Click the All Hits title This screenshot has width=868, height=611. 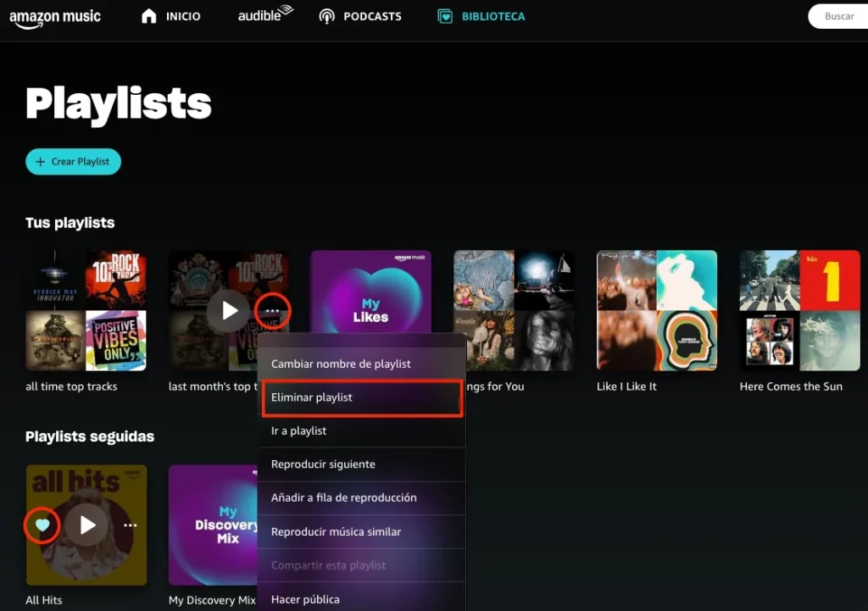(x=44, y=600)
